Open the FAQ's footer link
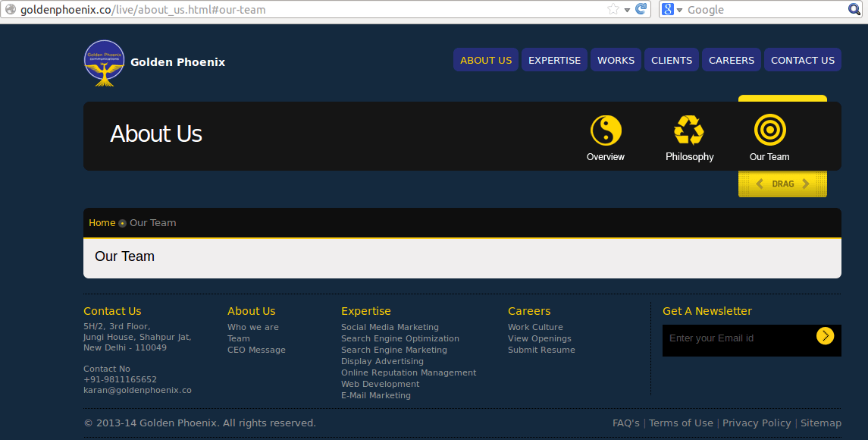 click(626, 423)
